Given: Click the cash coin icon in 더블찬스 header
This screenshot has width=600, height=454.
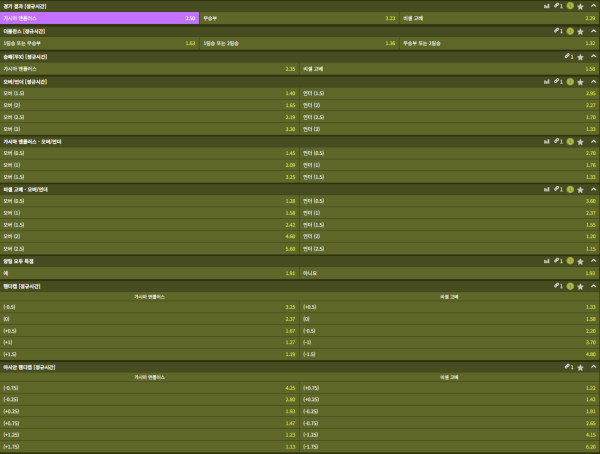Looking at the screenshot, I should [569, 31].
